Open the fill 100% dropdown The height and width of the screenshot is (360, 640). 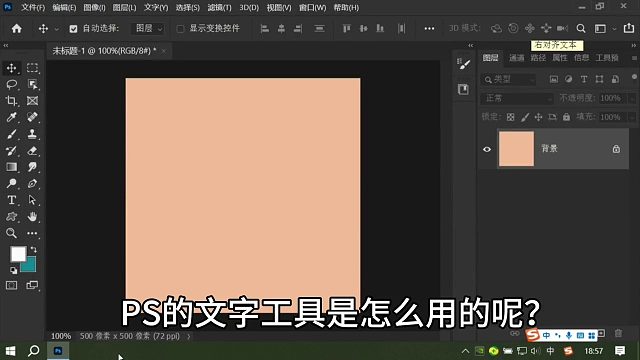pyautogui.click(x=632, y=117)
